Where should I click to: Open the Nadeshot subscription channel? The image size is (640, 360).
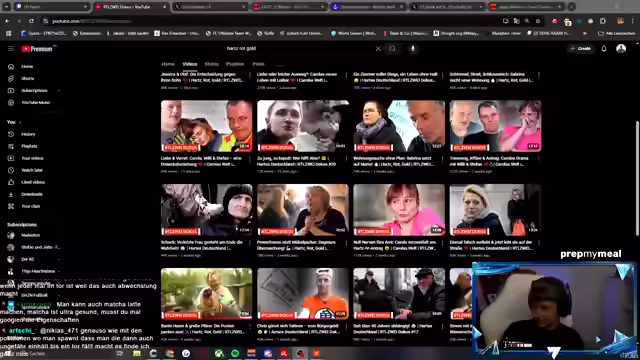(x=31, y=235)
